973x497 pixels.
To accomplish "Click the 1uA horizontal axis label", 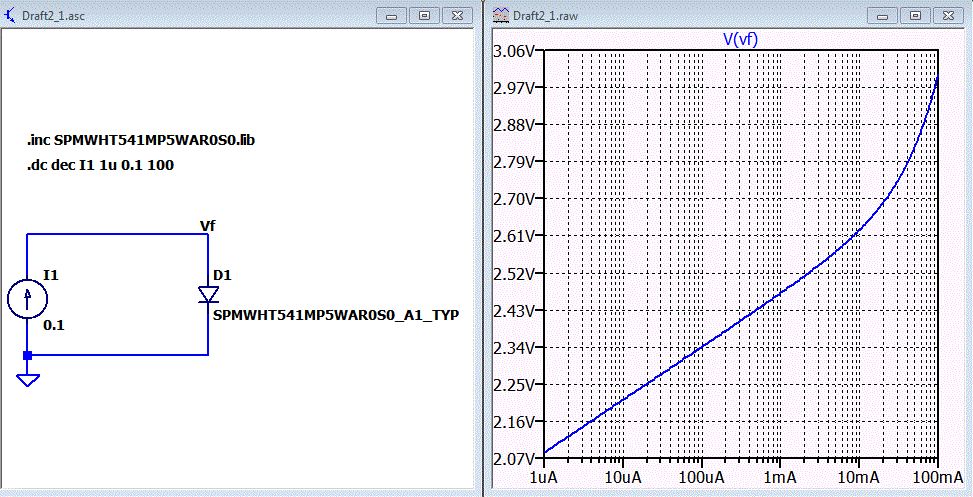I will point(544,477).
